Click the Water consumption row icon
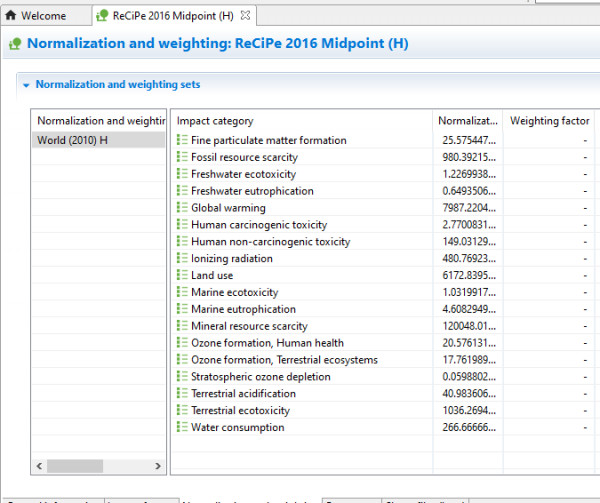This screenshot has height=503, width=600. pos(182,427)
